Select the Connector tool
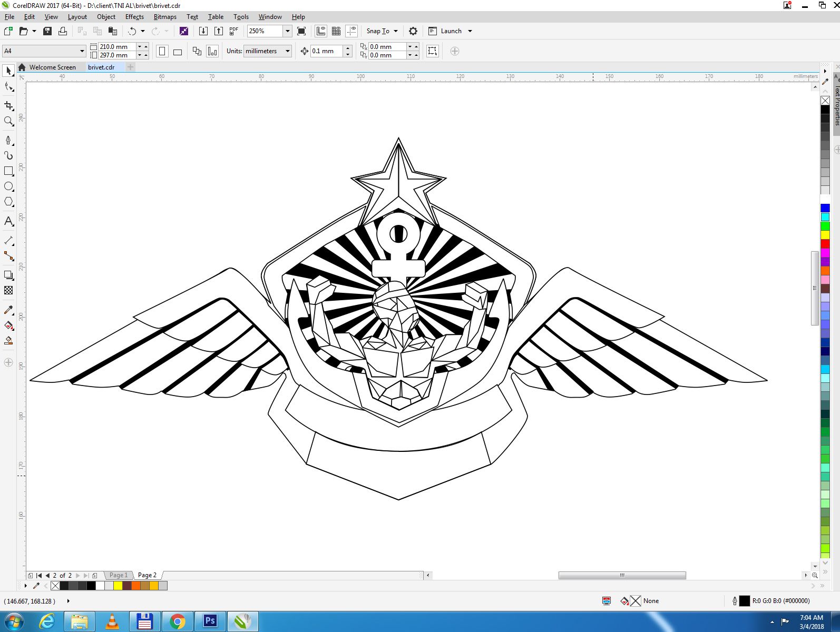This screenshot has height=632, width=840. [x=8, y=256]
